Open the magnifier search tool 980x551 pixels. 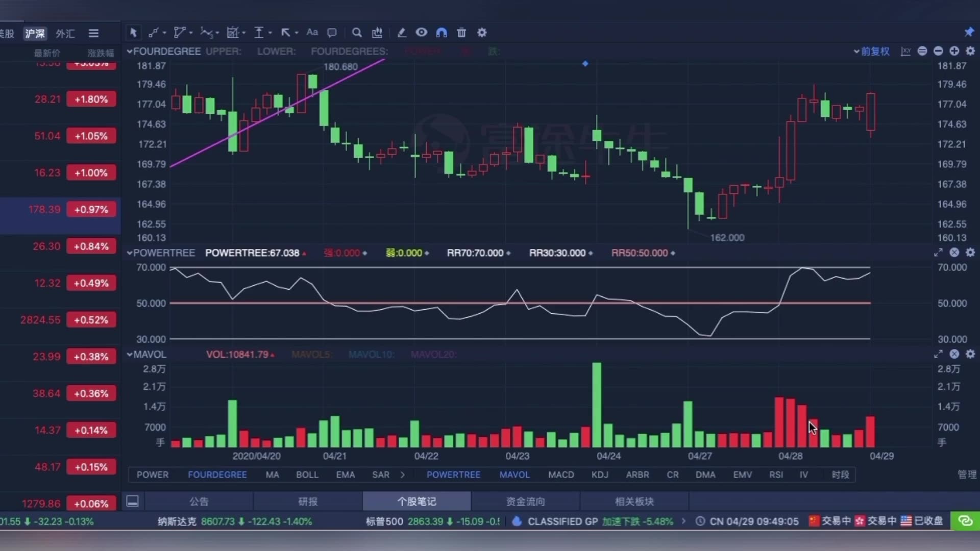[357, 33]
